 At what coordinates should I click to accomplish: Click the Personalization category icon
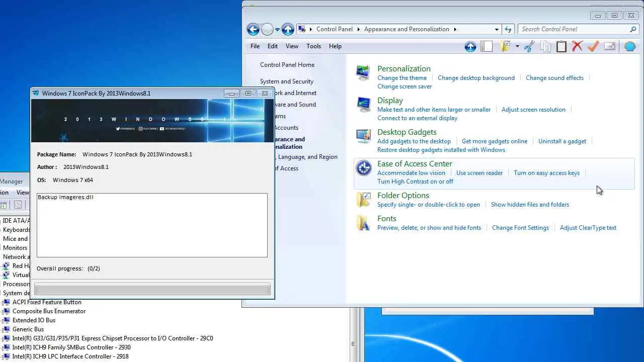click(x=363, y=73)
